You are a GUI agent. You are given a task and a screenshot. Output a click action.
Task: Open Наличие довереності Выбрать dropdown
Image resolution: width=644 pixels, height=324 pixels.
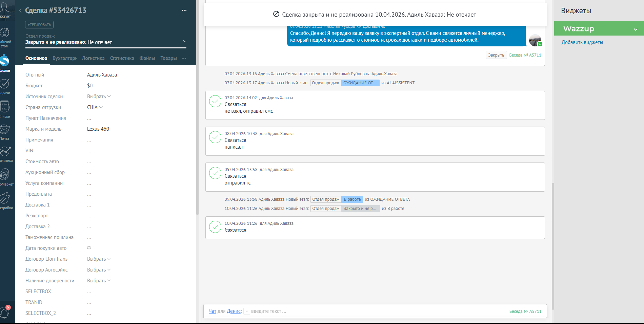click(x=99, y=281)
